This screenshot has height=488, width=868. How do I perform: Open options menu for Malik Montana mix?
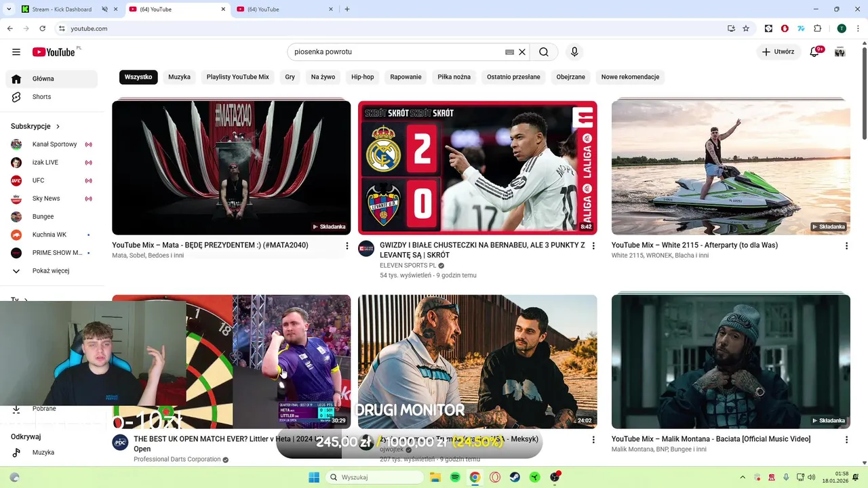click(x=846, y=440)
